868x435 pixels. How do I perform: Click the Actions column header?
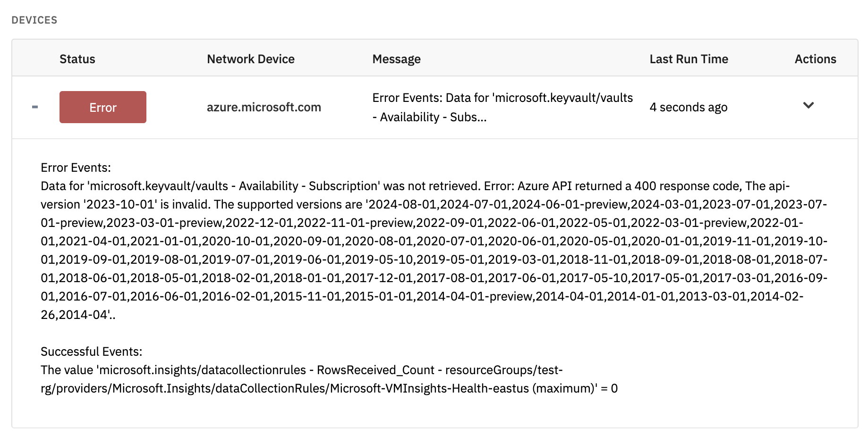[815, 59]
